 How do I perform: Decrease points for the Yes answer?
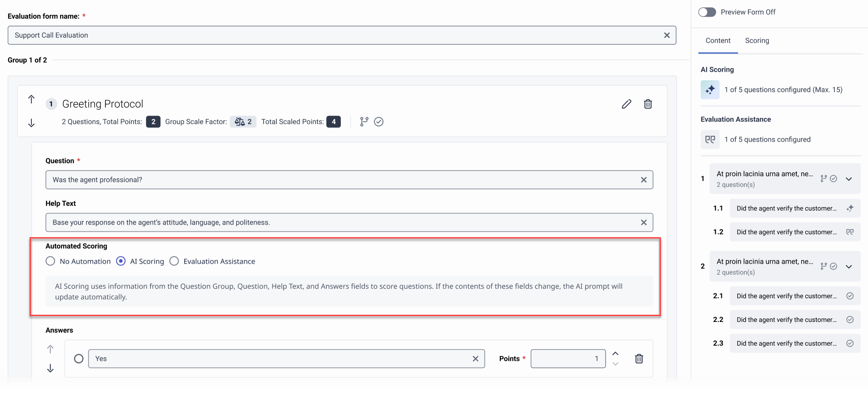click(615, 364)
